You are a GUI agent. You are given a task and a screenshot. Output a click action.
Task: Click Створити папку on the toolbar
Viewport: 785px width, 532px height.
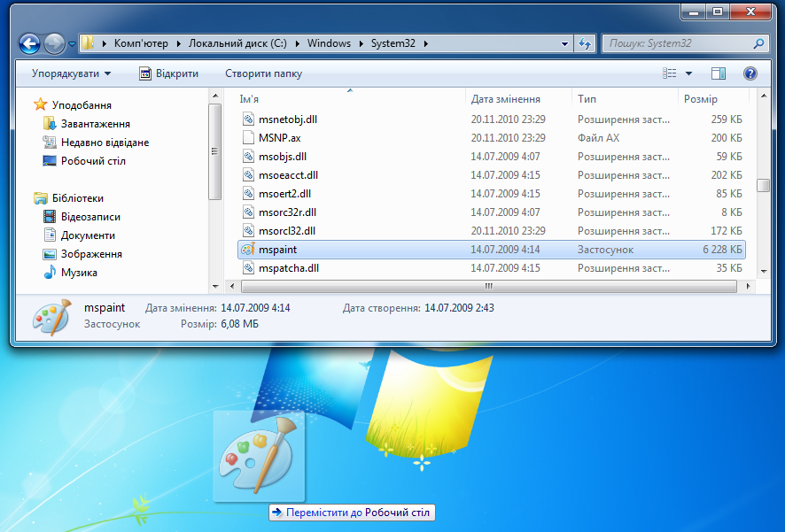263,73
